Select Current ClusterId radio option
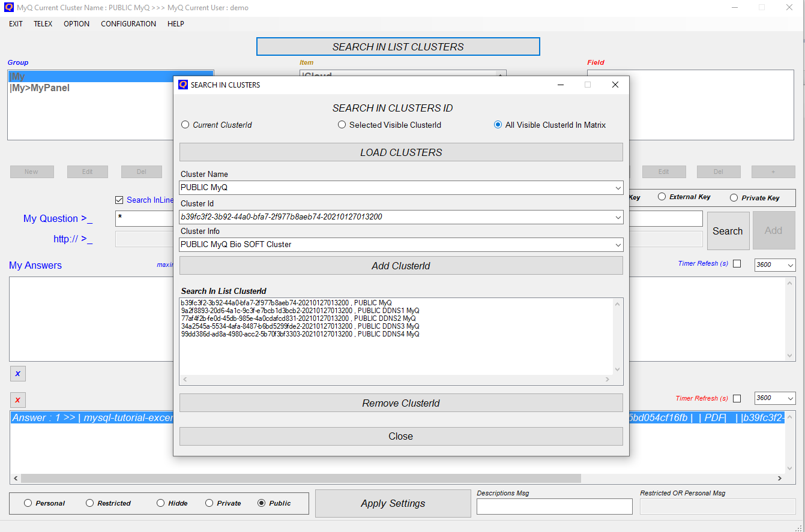This screenshot has height=532, width=805. pos(185,125)
